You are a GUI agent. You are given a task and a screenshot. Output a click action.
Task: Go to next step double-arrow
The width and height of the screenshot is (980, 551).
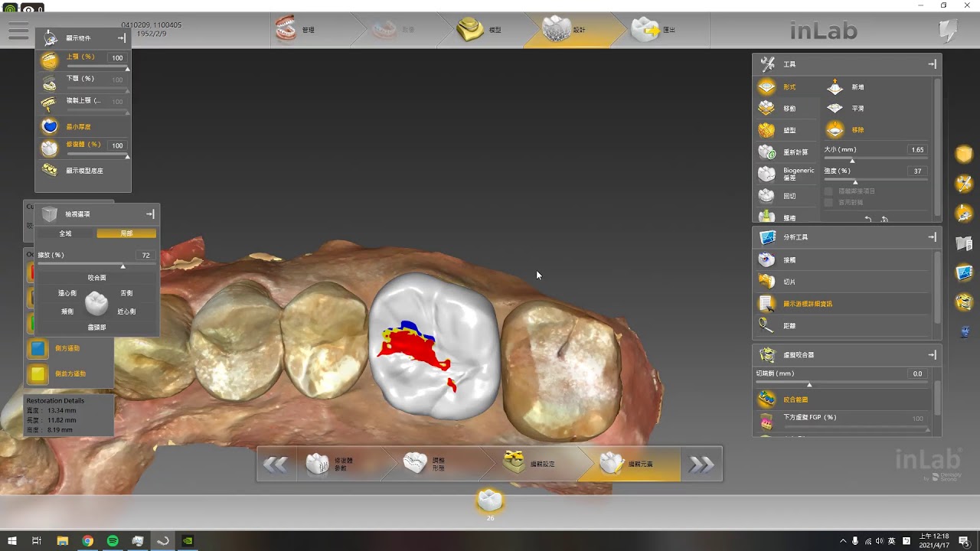tap(701, 464)
